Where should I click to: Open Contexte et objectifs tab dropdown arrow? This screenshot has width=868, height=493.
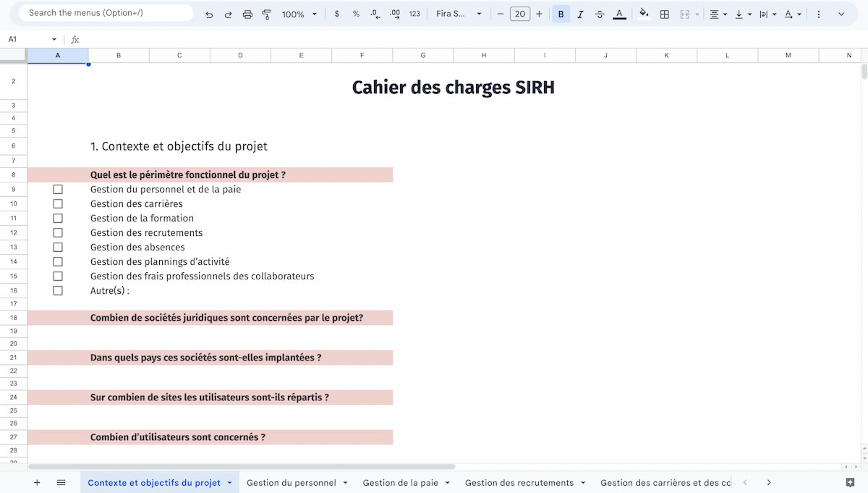pyautogui.click(x=230, y=483)
